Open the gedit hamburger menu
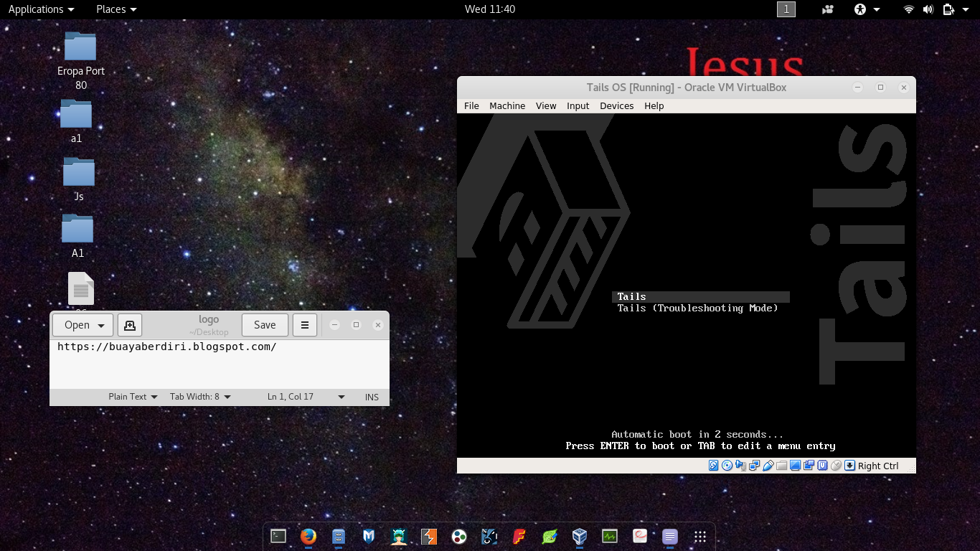Viewport: 980px width, 551px height. [x=305, y=324]
